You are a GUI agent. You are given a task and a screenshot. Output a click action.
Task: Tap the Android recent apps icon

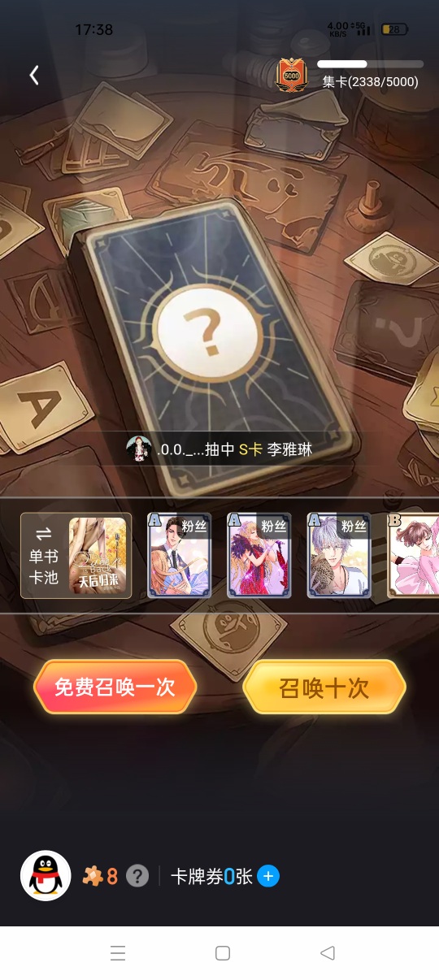click(118, 953)
